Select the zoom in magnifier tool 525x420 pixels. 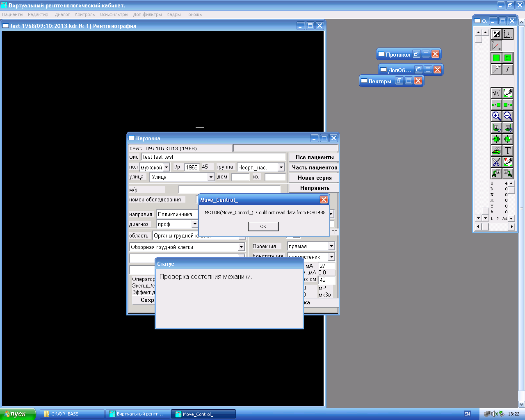pyautogui.click(x=496, y=116)
